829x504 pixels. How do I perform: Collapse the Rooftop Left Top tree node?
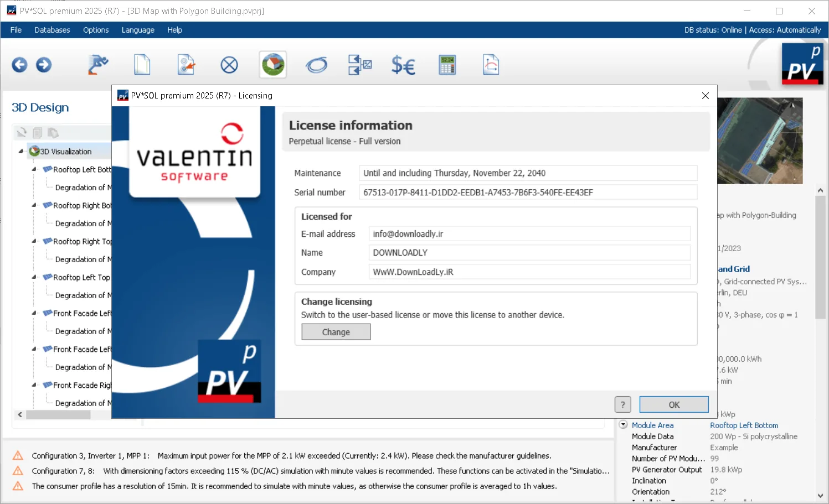tap(34, 277)
